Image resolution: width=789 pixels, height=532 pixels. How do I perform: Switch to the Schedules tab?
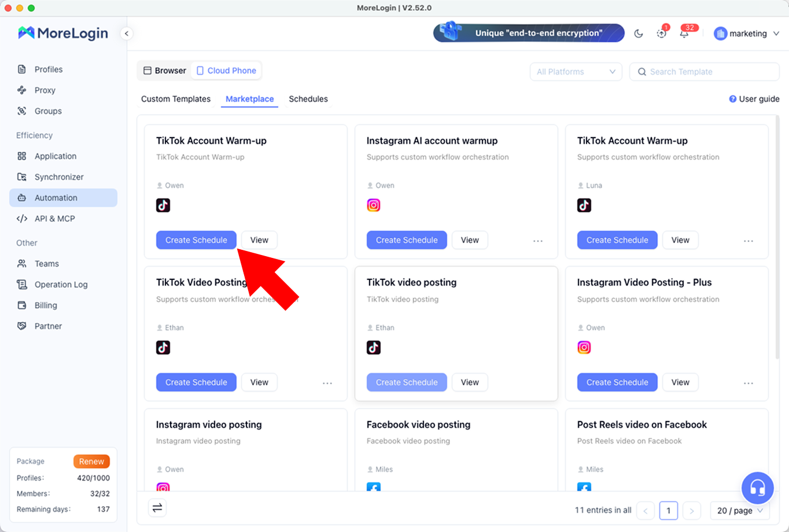point(308,99)
